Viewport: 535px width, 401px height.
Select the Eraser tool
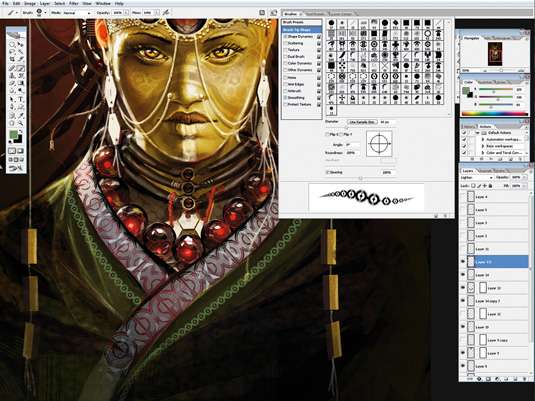coord(12,83)
